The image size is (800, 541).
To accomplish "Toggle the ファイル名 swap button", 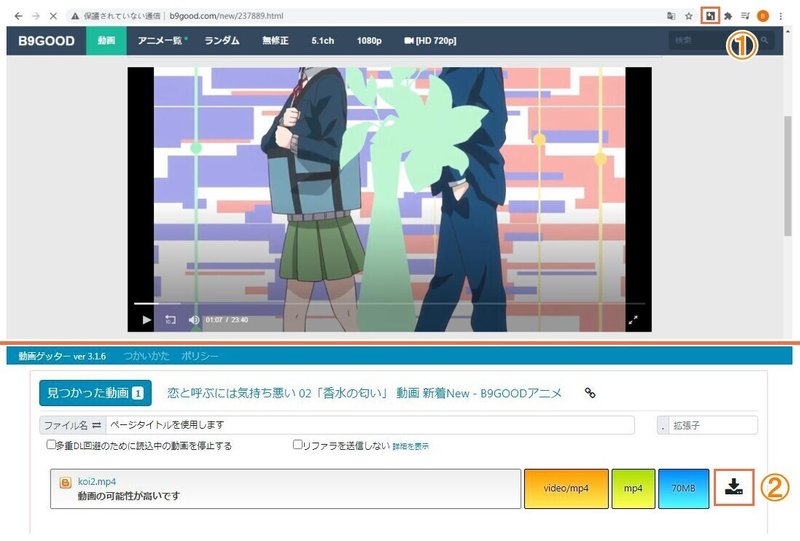I will [72, 425].
